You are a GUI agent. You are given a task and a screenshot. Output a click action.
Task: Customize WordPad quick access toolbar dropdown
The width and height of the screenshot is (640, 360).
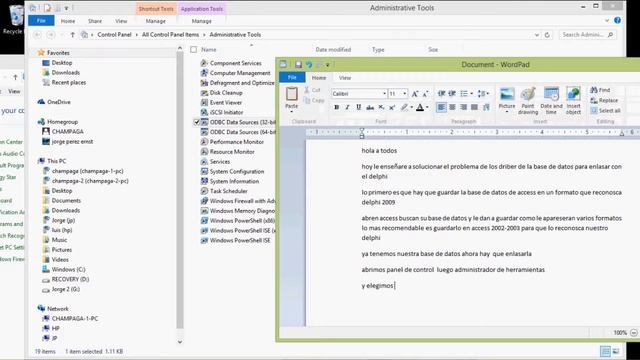[x=327, y=64]
